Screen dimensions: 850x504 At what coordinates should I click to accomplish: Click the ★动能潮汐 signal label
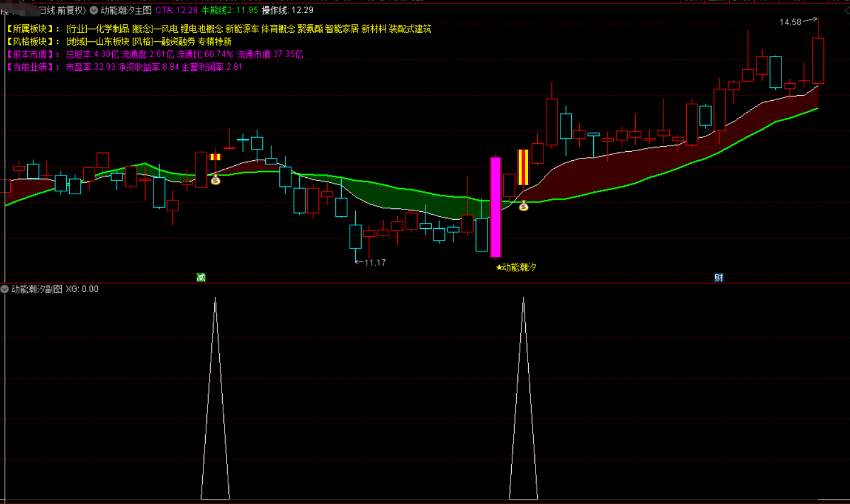click(x=516, y=267)
